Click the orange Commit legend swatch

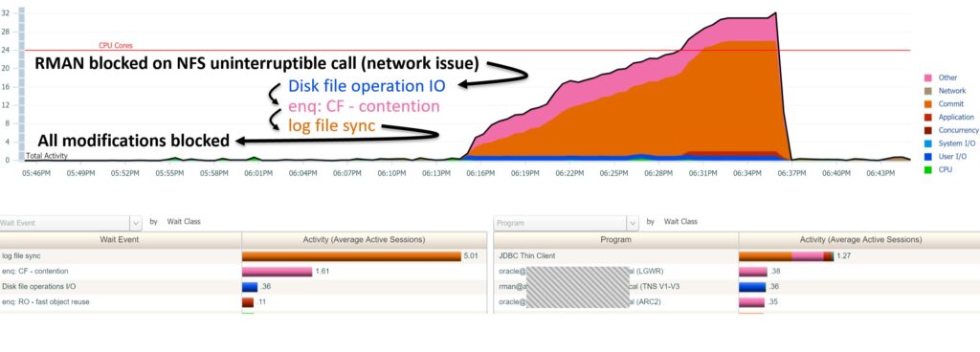(927, 104)
